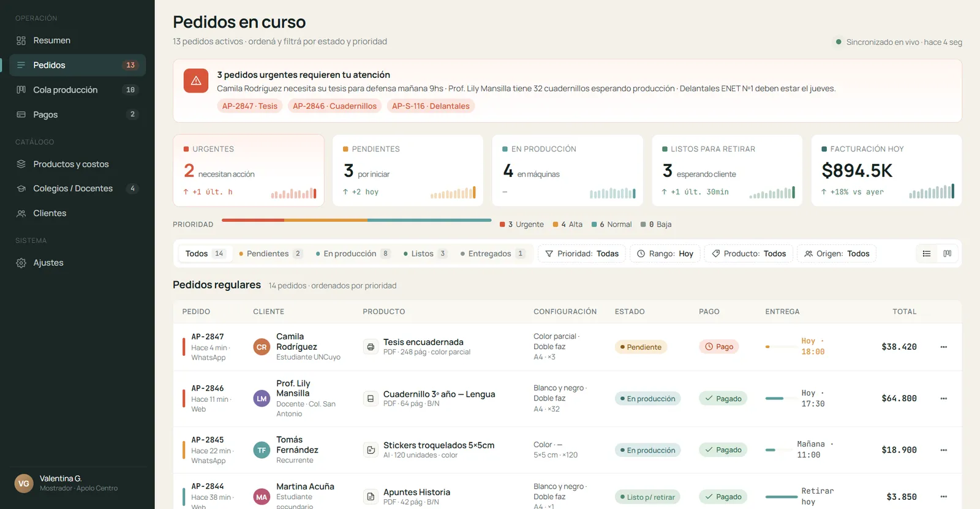
Task: Select the Listos para retirar card
Action: click(727, 170)
